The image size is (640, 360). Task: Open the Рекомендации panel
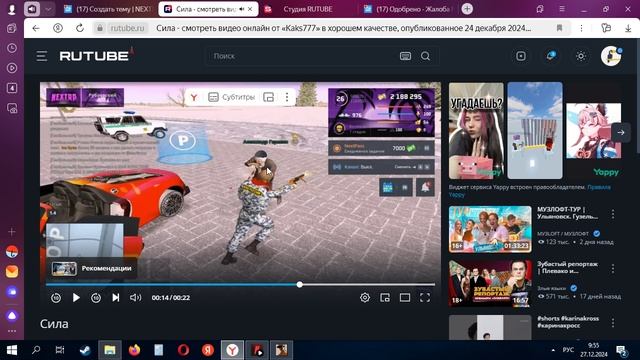click(x=91, y=268)
